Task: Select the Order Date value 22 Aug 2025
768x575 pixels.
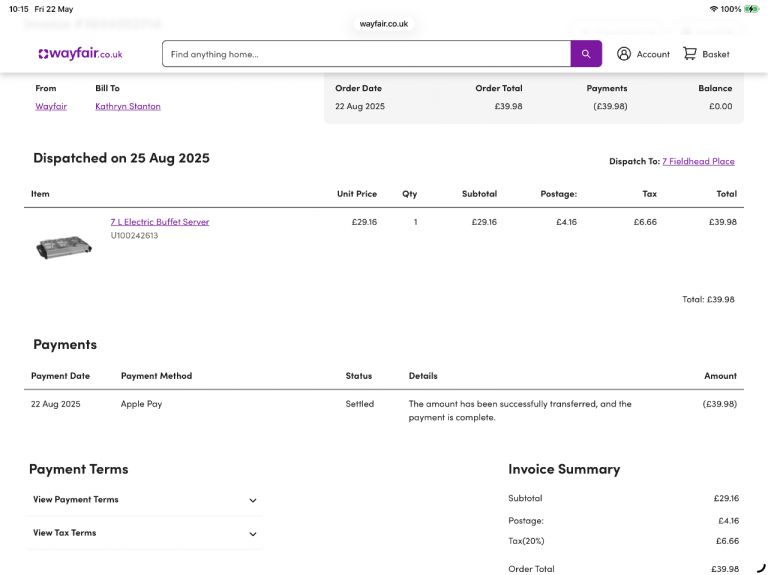Action: (x=360, y=106)
